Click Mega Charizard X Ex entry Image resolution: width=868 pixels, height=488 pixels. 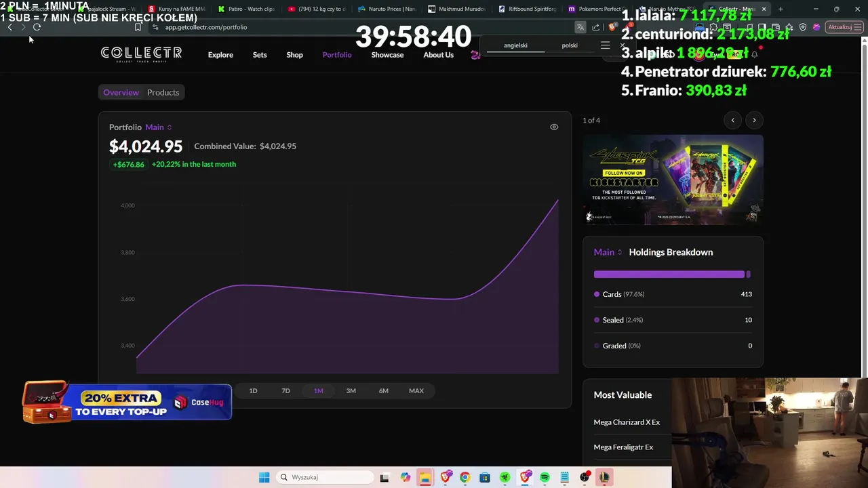tap(627, 422)
